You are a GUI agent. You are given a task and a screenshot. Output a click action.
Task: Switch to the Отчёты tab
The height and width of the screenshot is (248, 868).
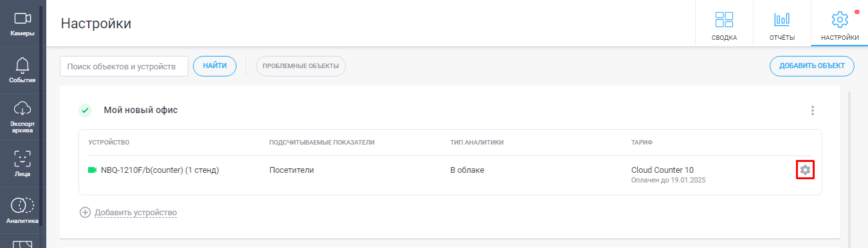[782, 24]
